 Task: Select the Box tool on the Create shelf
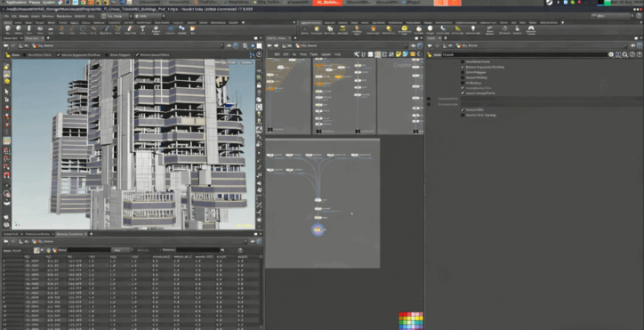click(x=8, y=29)
